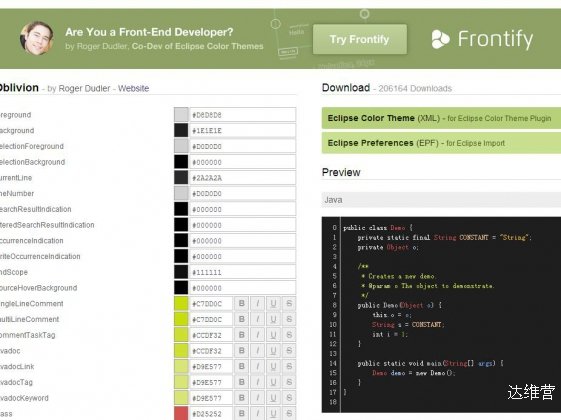Open the Java language preview selector

pyautogui.click(x=441, y=200)
